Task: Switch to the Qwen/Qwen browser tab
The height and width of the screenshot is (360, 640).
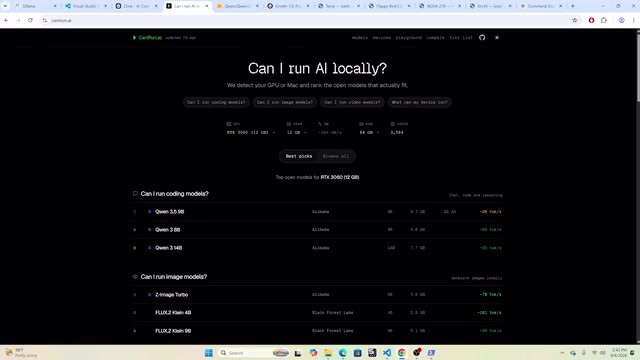Action: pyautogui.click(x=238, y=6)
